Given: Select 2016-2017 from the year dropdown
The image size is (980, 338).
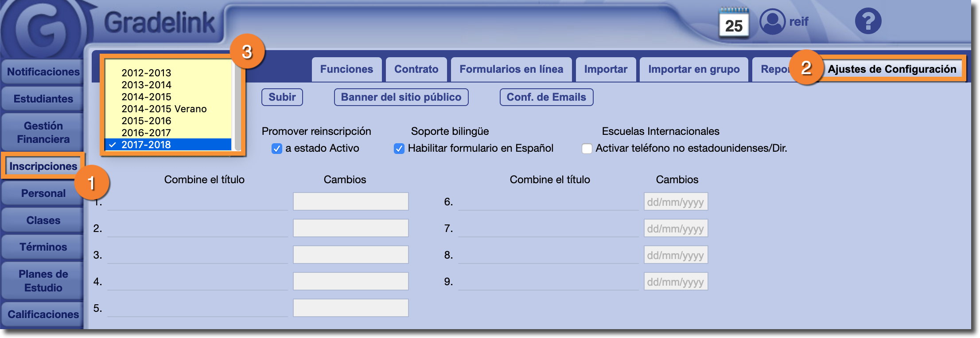Looking at the screenshot, I should (x=146, y=133).
